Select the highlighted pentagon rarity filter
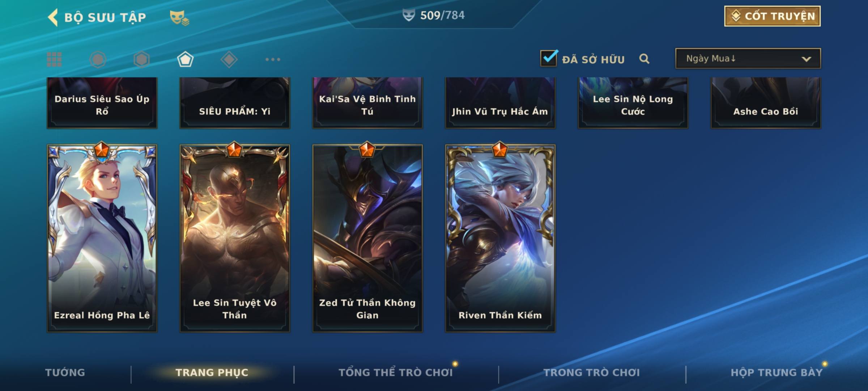Image resolution: width=868 pixels, height=391 pixels. click(x=185, y=59)
